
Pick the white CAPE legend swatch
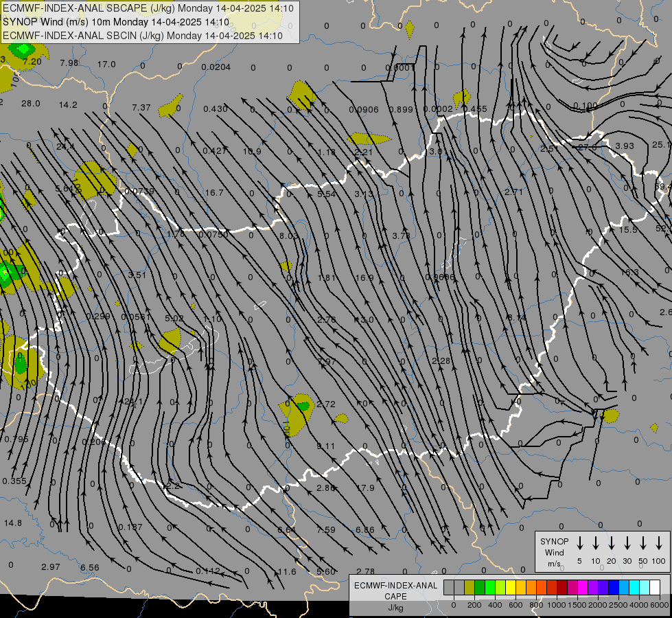click(x=655, y=588)
